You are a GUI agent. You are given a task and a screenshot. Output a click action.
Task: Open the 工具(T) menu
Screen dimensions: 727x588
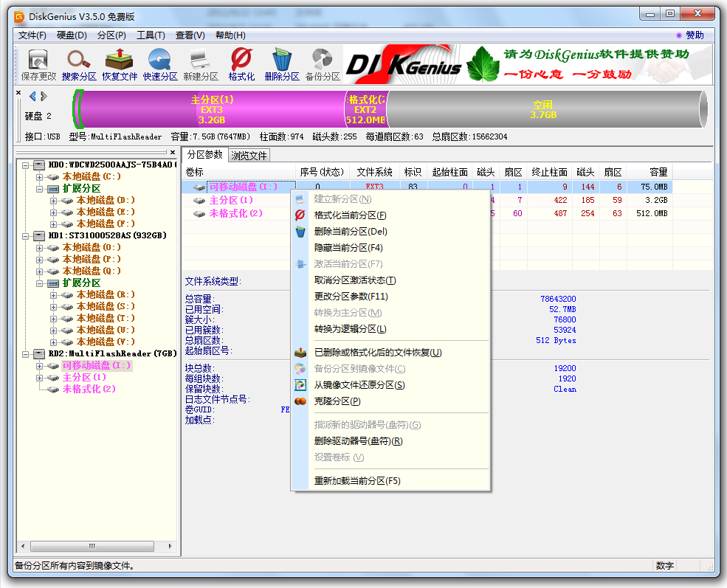[151, 35]
